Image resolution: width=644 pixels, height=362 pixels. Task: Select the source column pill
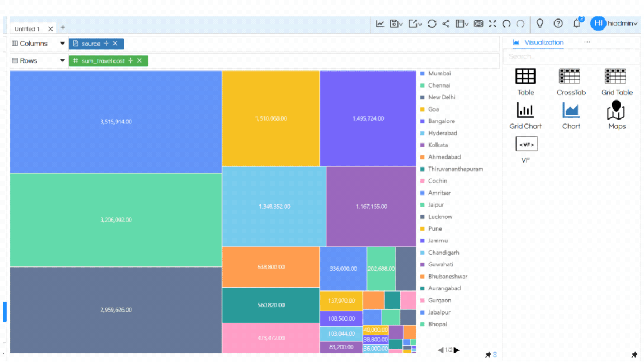[96, 44]
